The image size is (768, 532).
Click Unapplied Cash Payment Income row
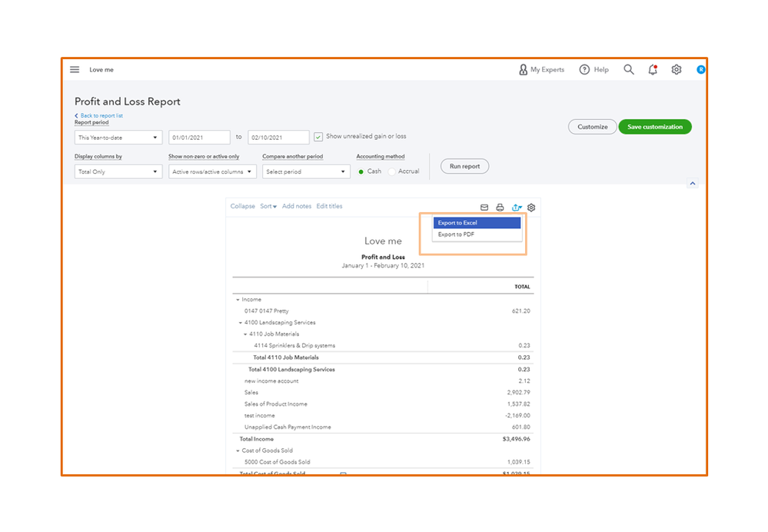[383, 427]
